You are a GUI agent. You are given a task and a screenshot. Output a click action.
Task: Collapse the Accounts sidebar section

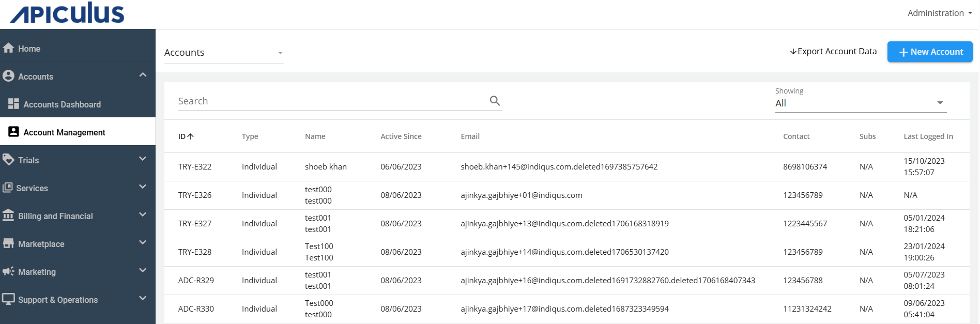[143, 75]
